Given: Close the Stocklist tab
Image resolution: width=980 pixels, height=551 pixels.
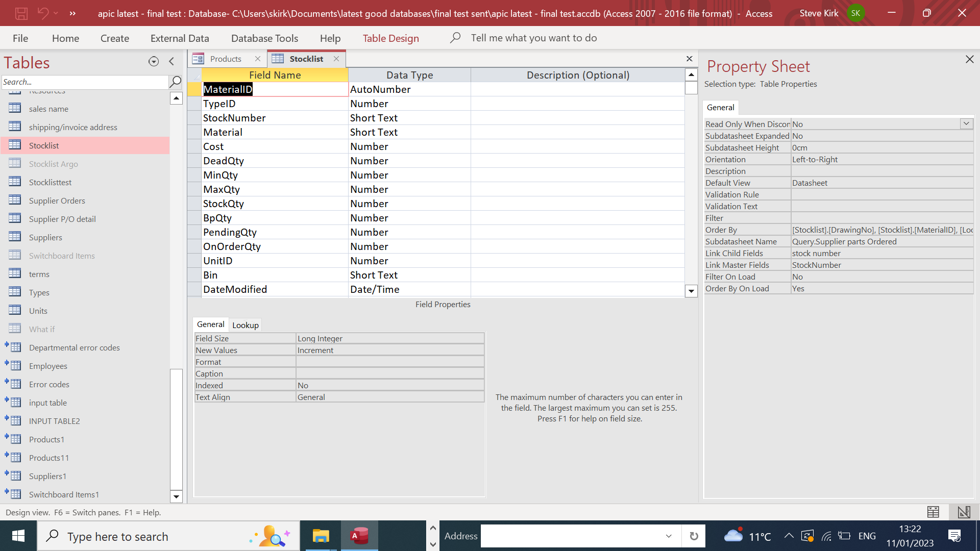Looking at the screenshot, I should pos(336,59).
